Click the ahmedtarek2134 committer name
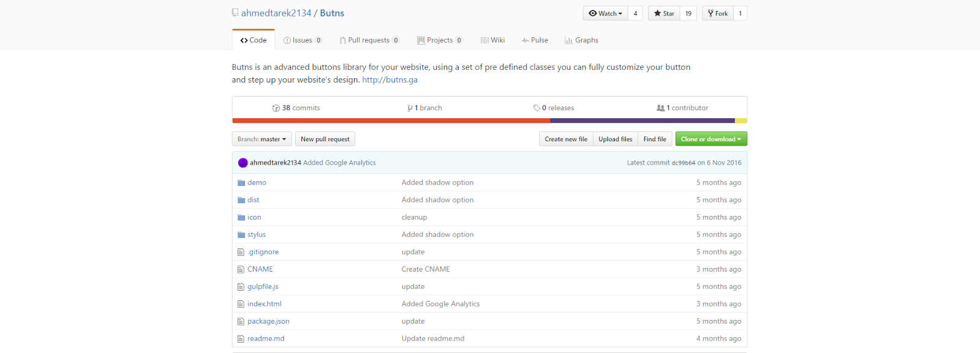Viewport: 980px width, 353px height. point(276,163)
